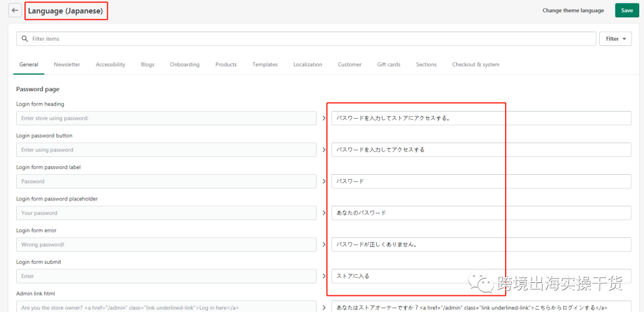
Task: Click the 'Password page' section heading
Action: [38, 89]
